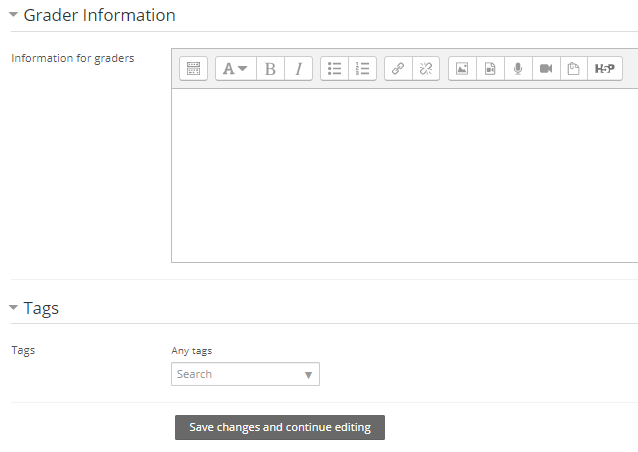Viewport: 638px width, 452px height.
Task: Insert a hyperlink
Action: pyautogui.click(x=398, y=68)
